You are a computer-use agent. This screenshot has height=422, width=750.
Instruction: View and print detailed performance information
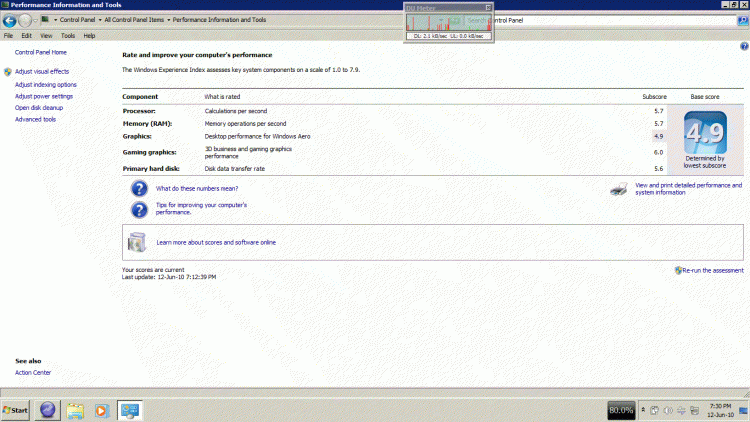pos(688,189)
